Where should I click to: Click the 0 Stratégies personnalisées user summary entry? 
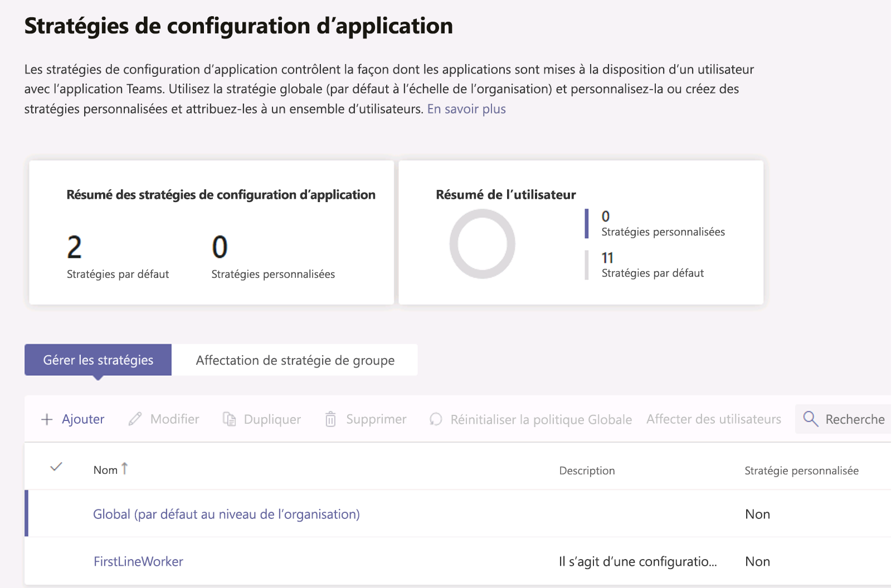(663, 224)
